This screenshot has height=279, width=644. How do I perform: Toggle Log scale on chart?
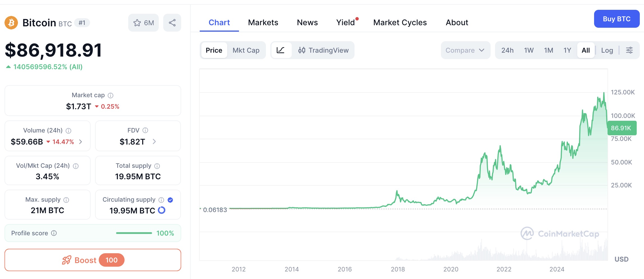point(607,50)
